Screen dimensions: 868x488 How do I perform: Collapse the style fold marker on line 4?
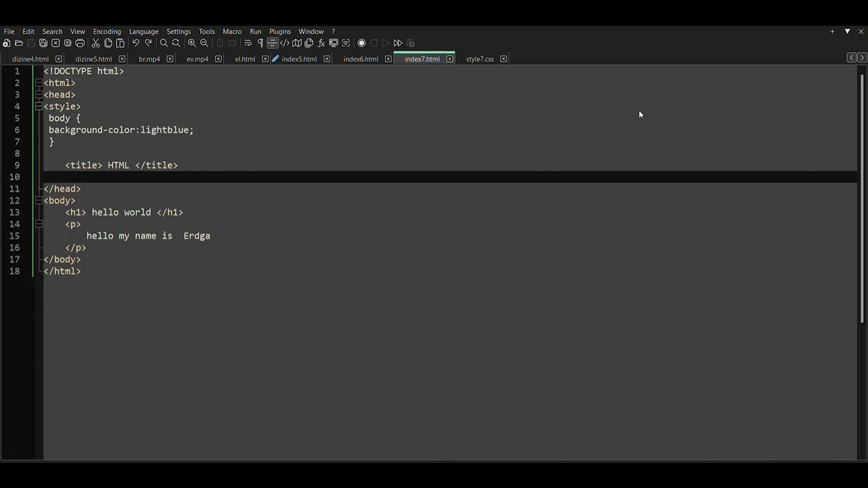(x=39, y=106)
